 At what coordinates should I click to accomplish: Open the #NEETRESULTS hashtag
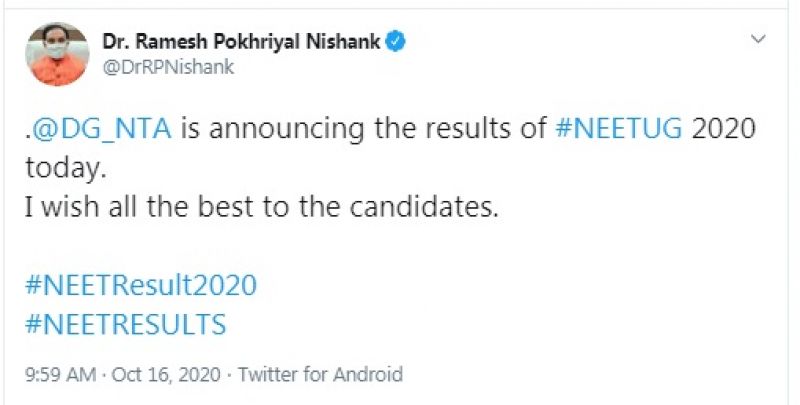[x=125, y=324]
